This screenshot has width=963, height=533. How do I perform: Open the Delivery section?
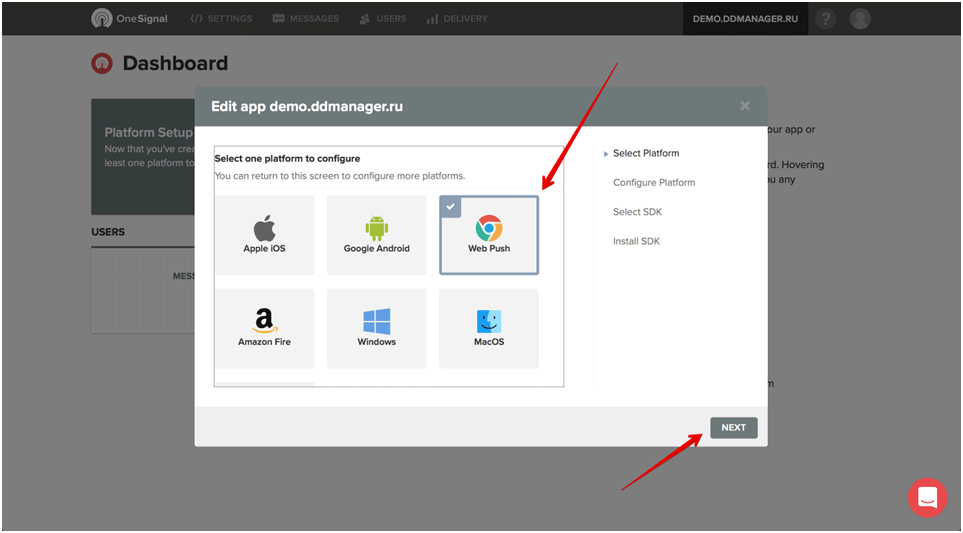457,19
